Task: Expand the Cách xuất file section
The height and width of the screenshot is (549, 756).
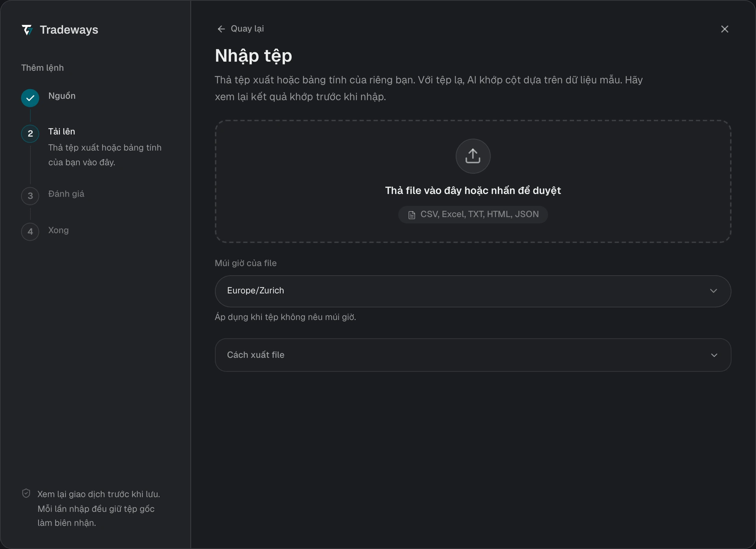Action: tap(473, 355)
